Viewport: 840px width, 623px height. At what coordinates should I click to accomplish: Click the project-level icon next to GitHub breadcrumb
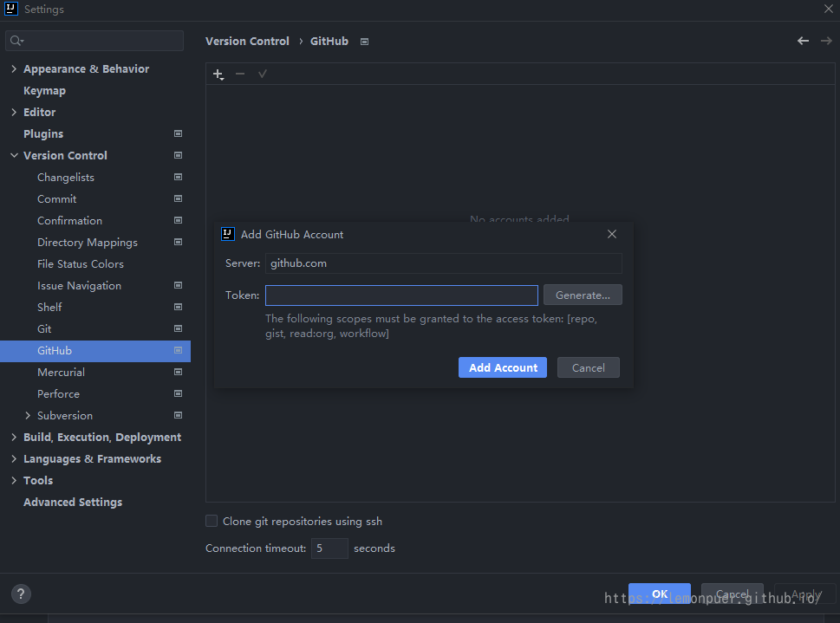pyautogui.click(x=364, y=42)
